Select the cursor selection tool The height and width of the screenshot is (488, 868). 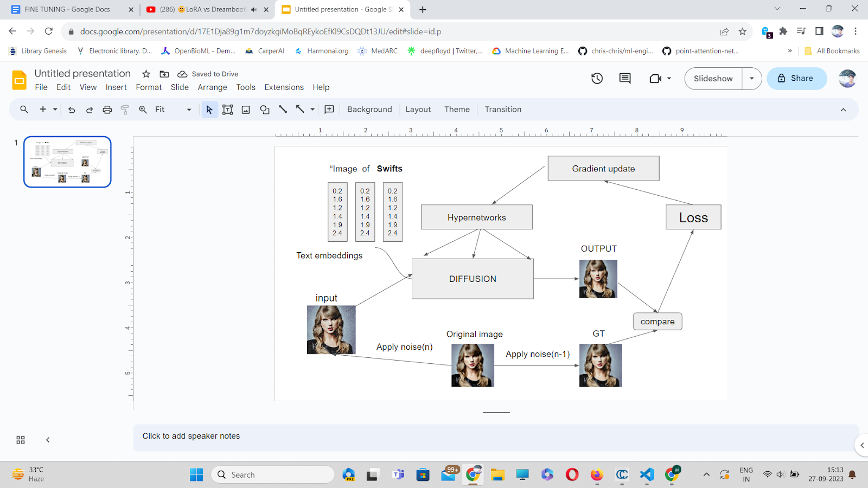[x=209, y=109]
